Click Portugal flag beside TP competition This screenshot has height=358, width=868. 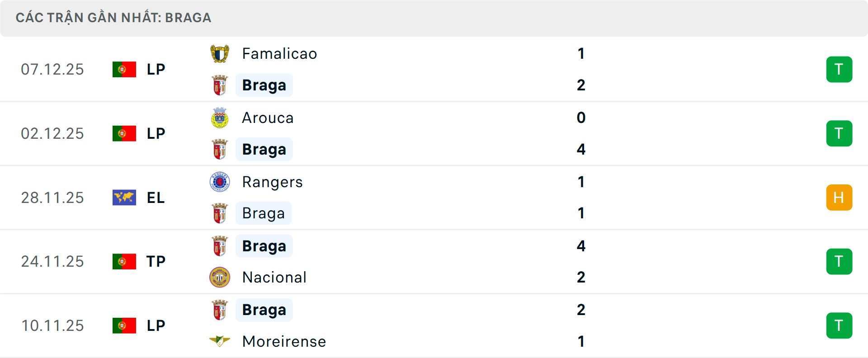(x=124, y=262)
